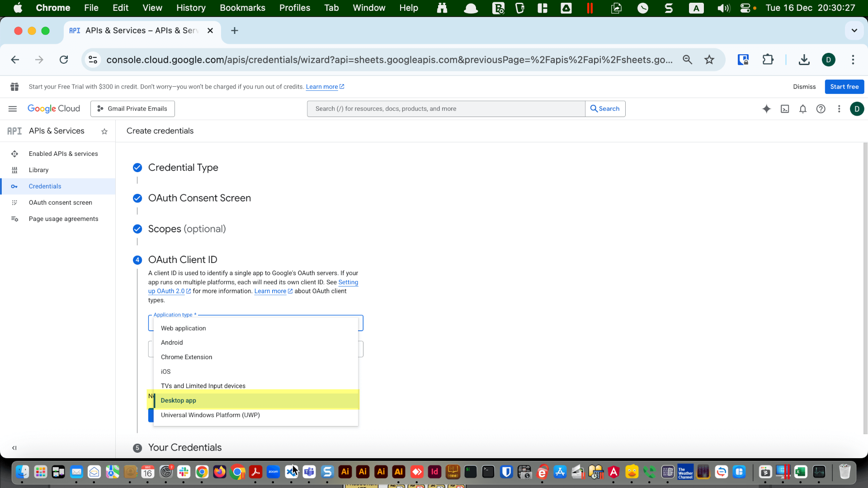Launch Microsoft Excel from the Dock
This screenshot has width=868, height=488.
[x=801, y=472]
